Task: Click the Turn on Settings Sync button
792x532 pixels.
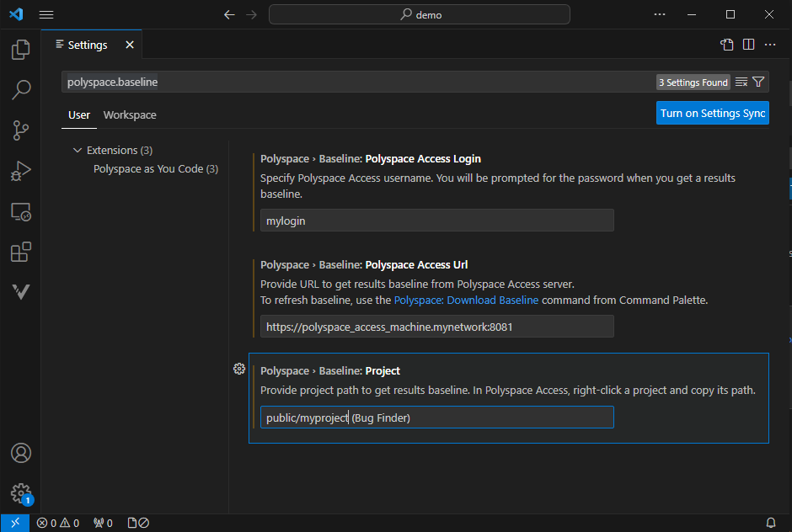Action: click(712, 112)
